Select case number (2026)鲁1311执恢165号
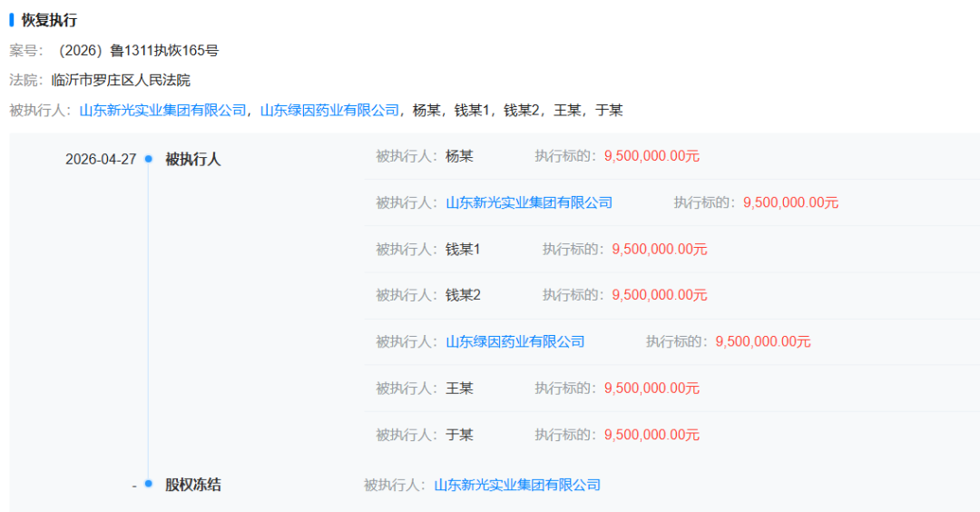980x512 pixels. click(x=138, y=51)
